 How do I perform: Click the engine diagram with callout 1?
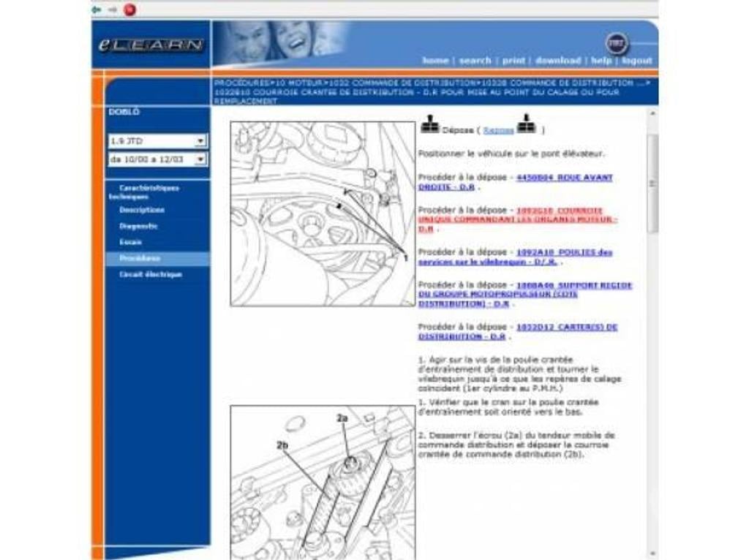tap(322, 213)
